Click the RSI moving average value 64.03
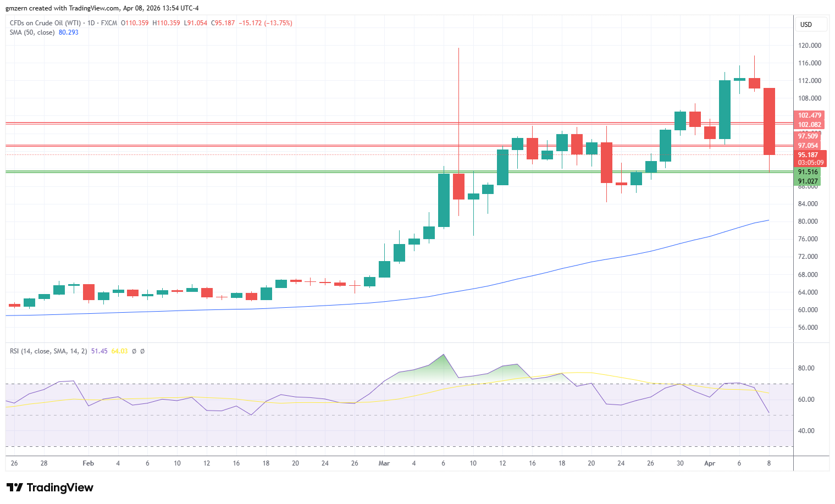Image resolution: width=835 pixels, height=504 pixels. pos(119,351)
